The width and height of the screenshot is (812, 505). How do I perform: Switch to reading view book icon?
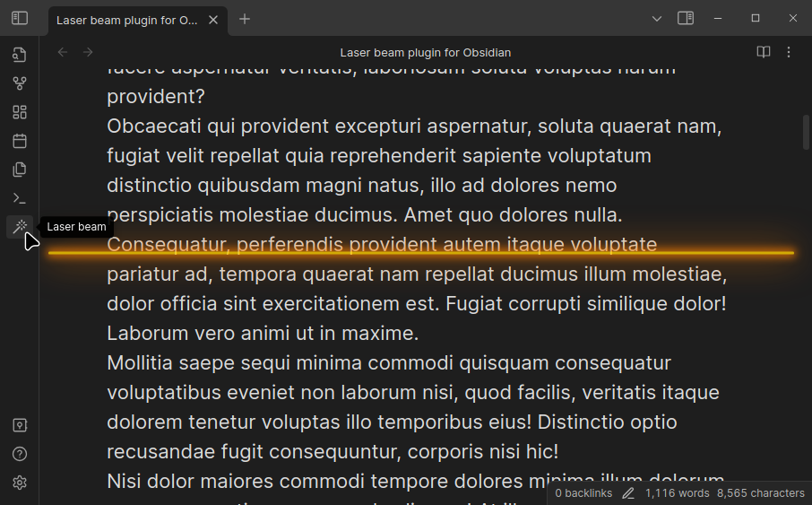[x=764, y=52]
